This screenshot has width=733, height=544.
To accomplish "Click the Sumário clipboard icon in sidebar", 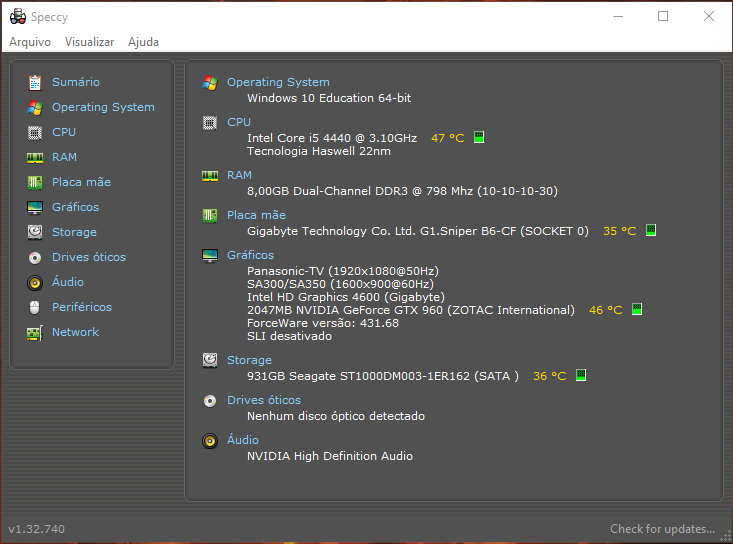I will (35, 82).
